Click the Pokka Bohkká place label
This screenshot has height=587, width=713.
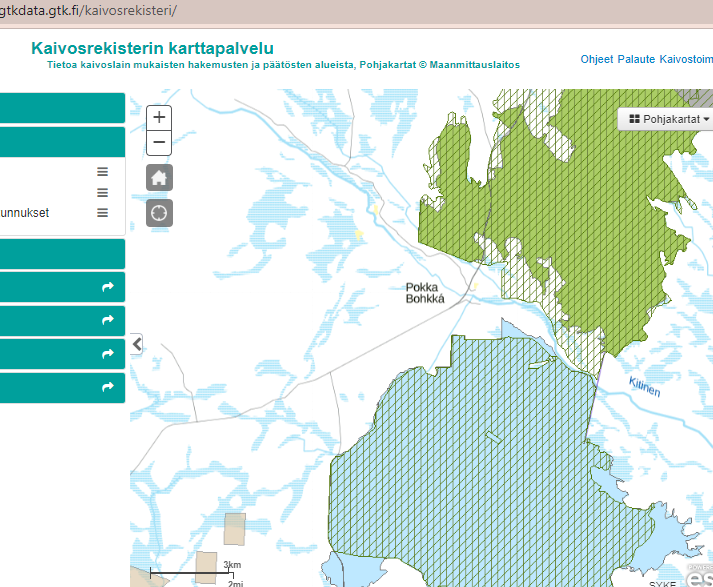[x=425, y=293]
